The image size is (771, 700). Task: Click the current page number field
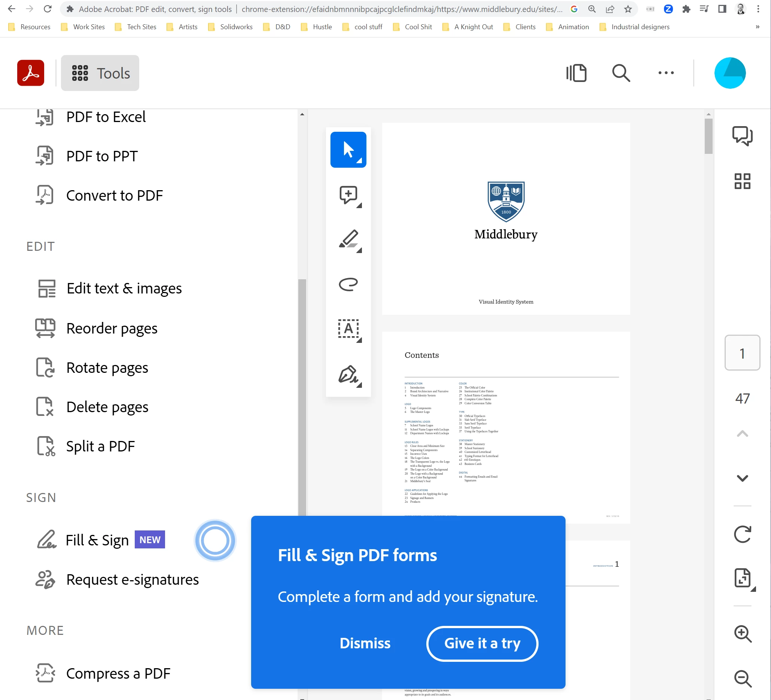tap(742, 353)
